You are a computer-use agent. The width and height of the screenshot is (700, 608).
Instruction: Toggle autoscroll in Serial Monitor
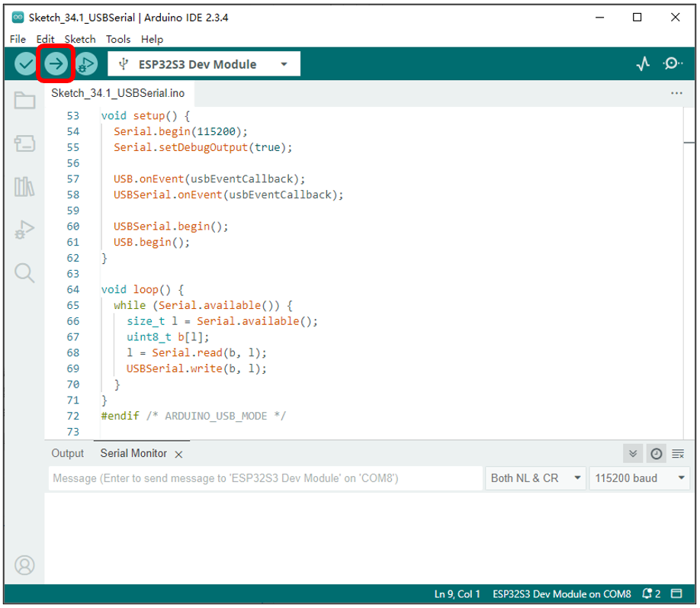(633, 454)
